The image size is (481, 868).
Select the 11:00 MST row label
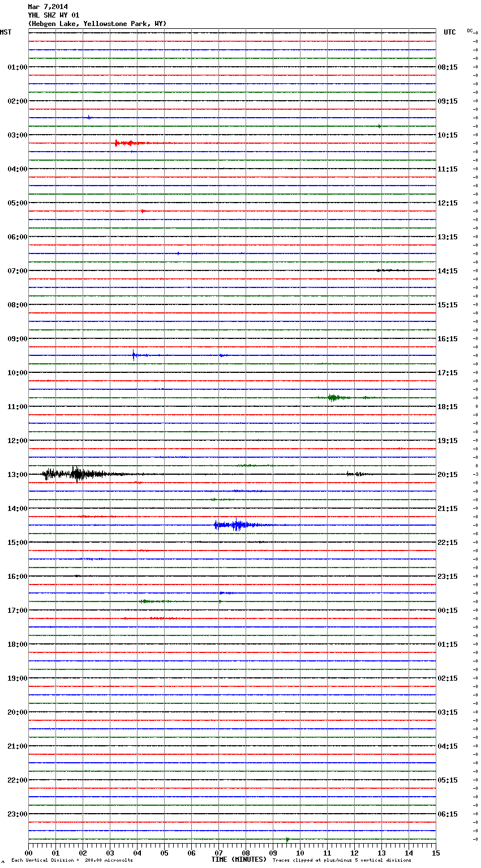tap(18, 407)
